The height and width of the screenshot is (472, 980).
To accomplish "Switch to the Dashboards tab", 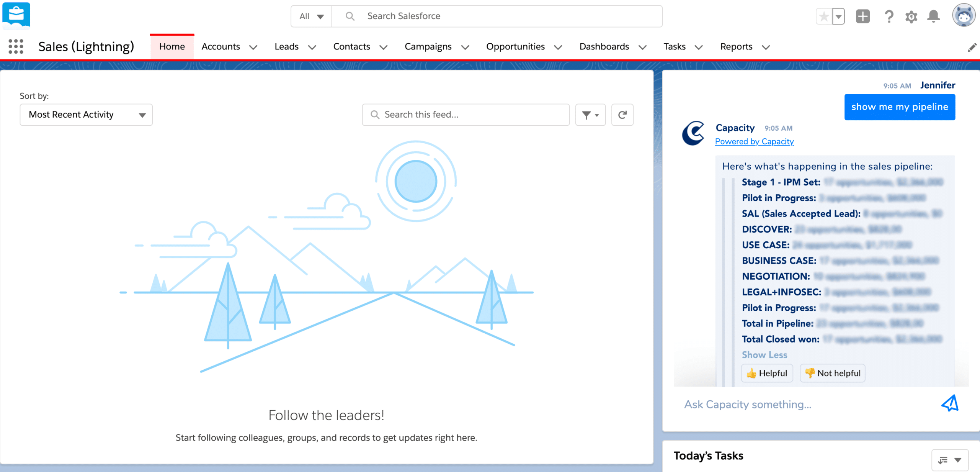I will (604, 47).
